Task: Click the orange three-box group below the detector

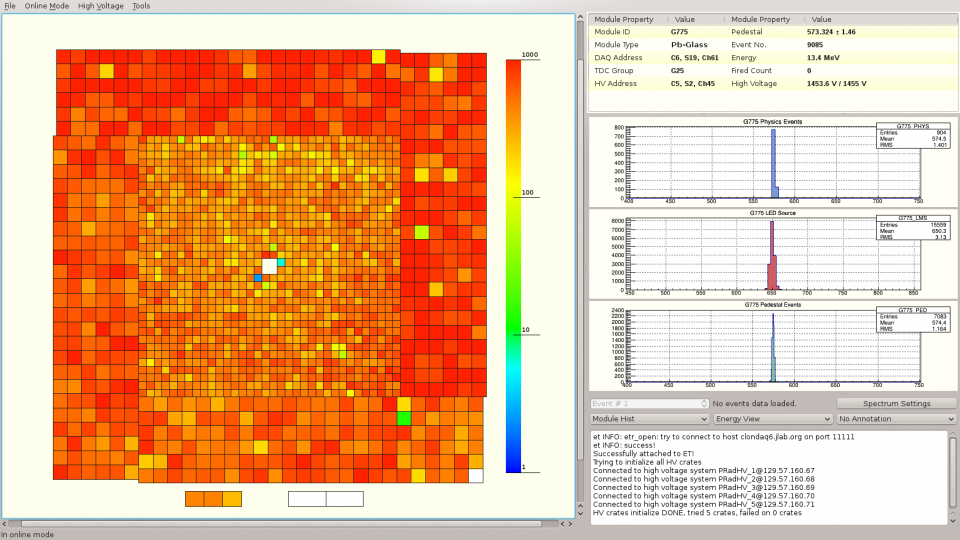Action: pos(214,499)
